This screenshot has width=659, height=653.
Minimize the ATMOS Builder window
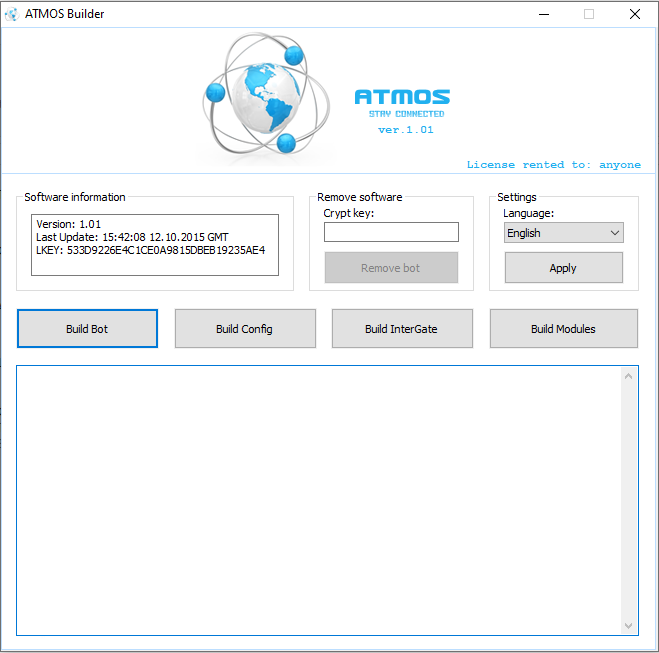pos(544,14)
